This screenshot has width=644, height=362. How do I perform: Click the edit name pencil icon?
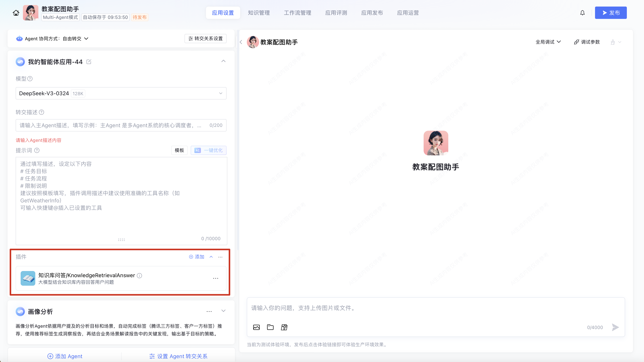coord(89,62)
